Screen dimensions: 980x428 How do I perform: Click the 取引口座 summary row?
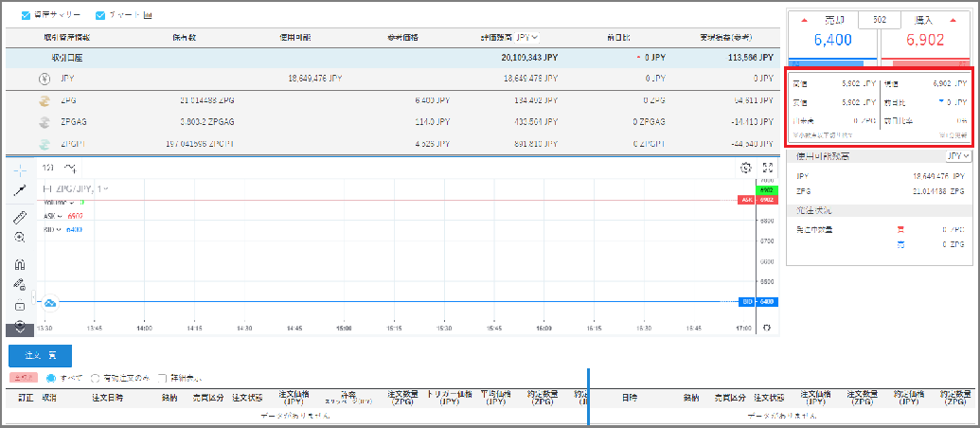(393, 58)
